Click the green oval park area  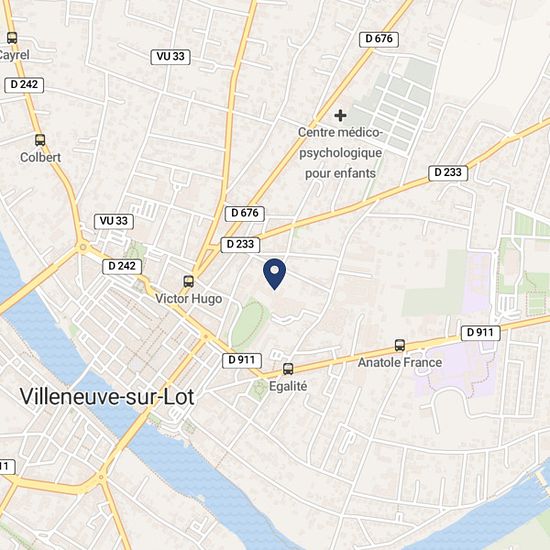coord(249,324)
